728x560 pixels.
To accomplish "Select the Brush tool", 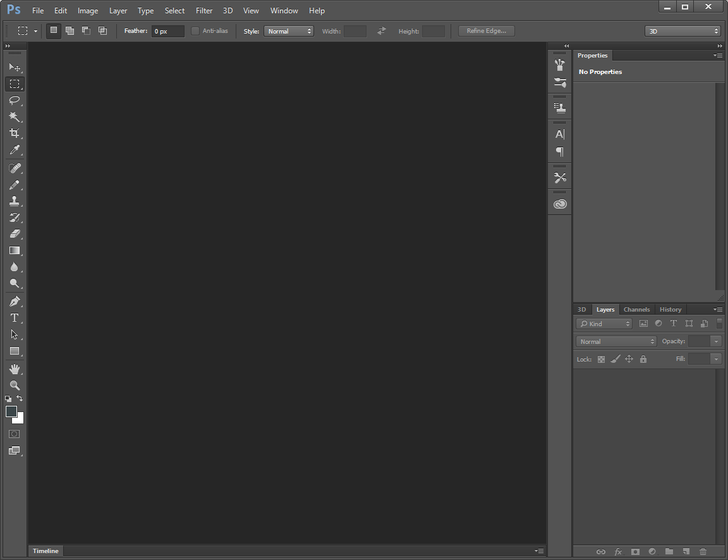I will [15, 185].
